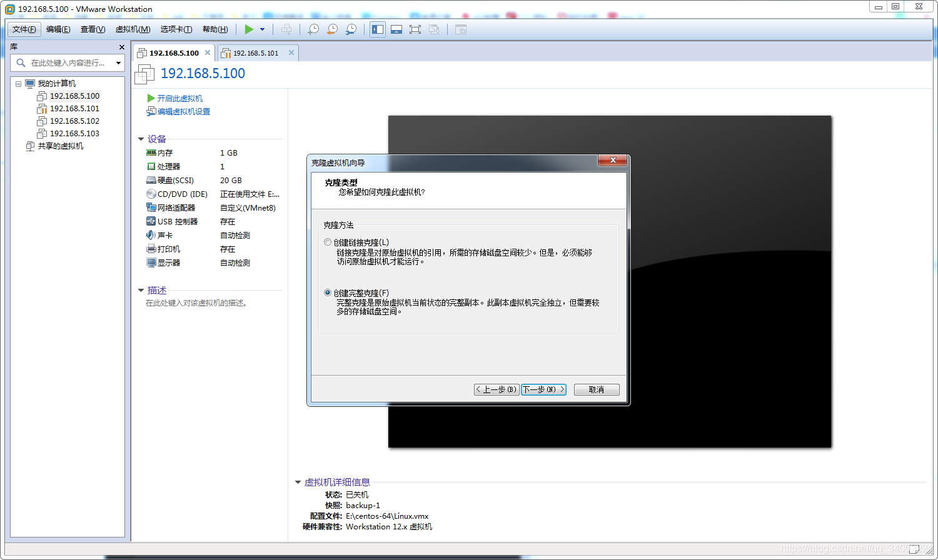Toggle the thumbnail bar view icon
This screenshot has width=938, height=560.
point(396,29)
